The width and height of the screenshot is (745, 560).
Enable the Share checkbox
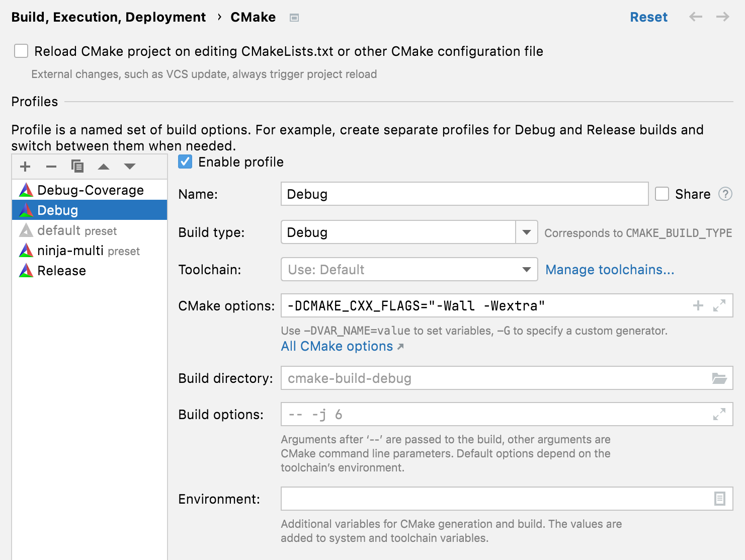[x=662, y=194]
